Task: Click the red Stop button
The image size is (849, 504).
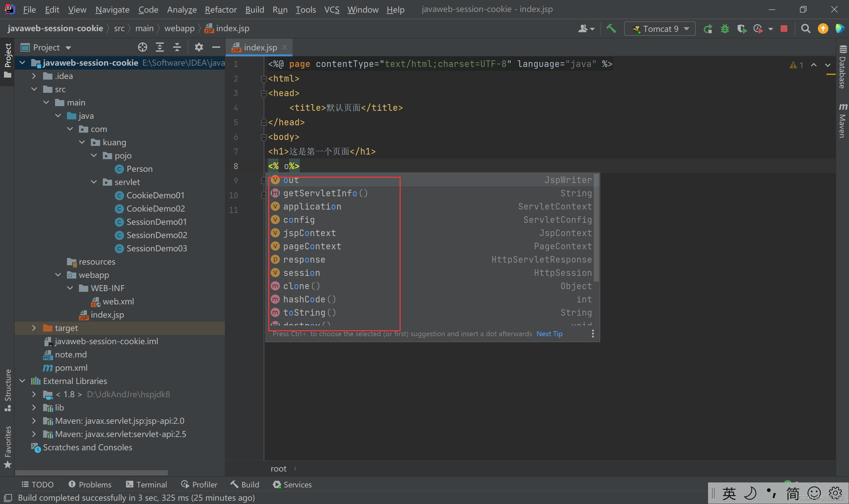Action: [x=784, y=29]
